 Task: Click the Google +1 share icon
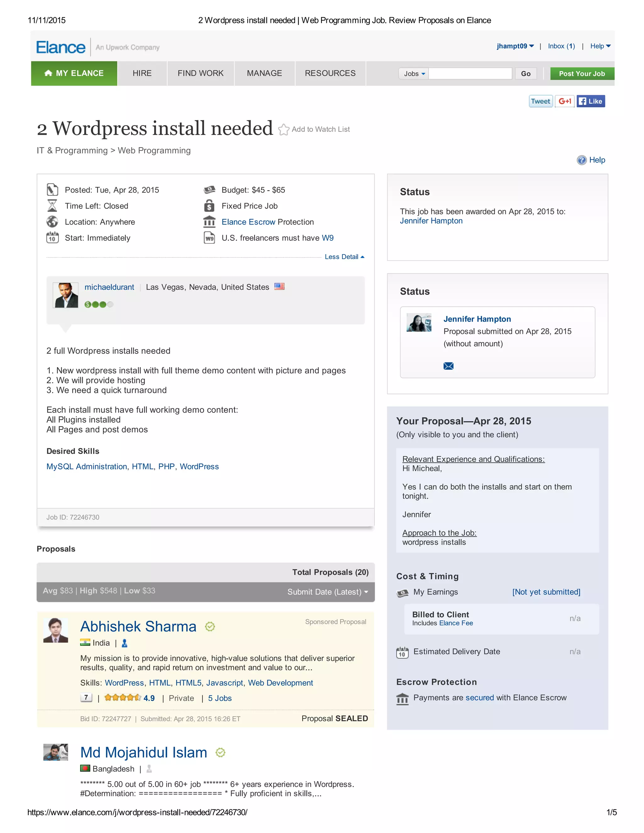565,102
